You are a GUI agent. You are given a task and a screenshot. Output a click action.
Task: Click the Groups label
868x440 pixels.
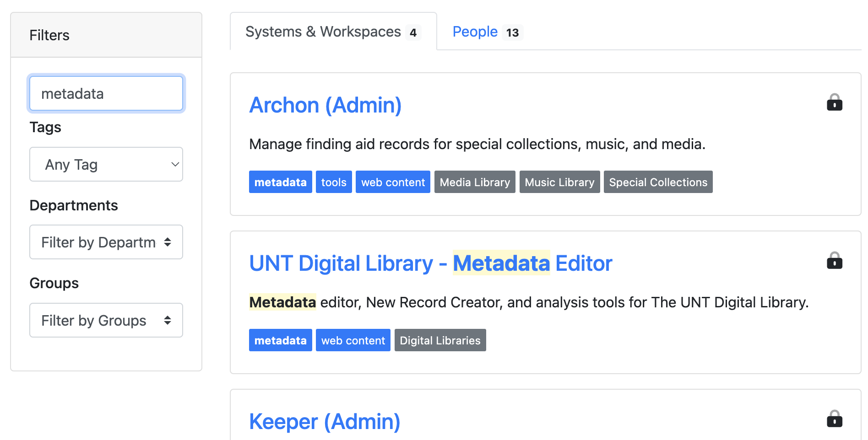(54, 283)
